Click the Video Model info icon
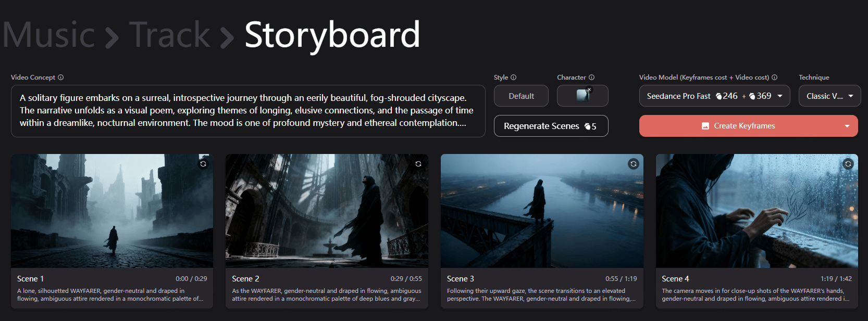868x321 pixels. tap(775, 78)
